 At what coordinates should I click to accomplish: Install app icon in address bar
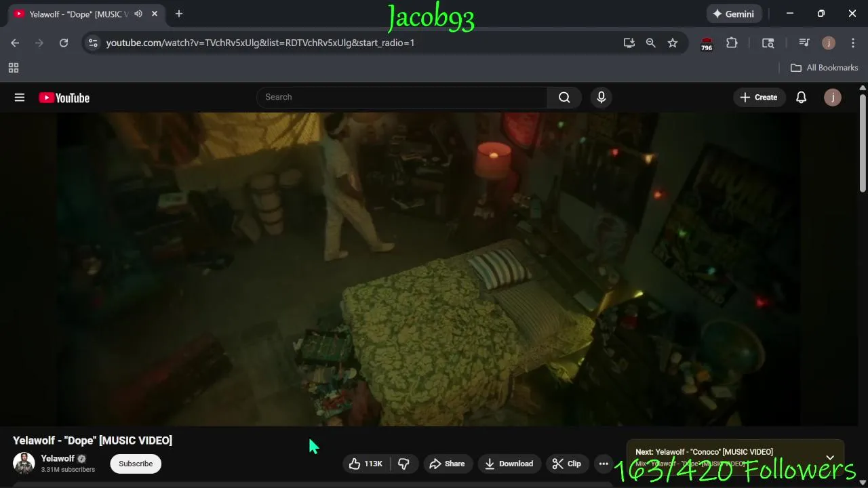pos(629,43)
